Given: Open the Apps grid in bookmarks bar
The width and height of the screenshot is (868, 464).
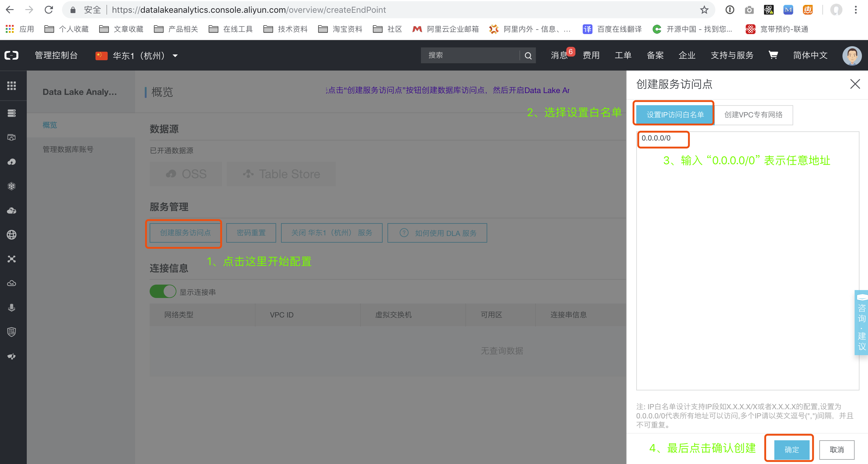Looking at the screenshot, I should [10, 29].
